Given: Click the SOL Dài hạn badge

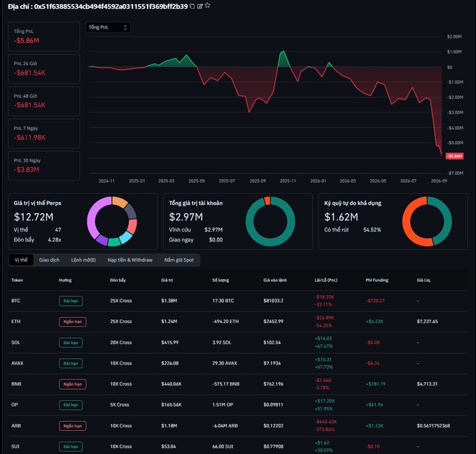Looking at the screenshot, I should (71, 343).
